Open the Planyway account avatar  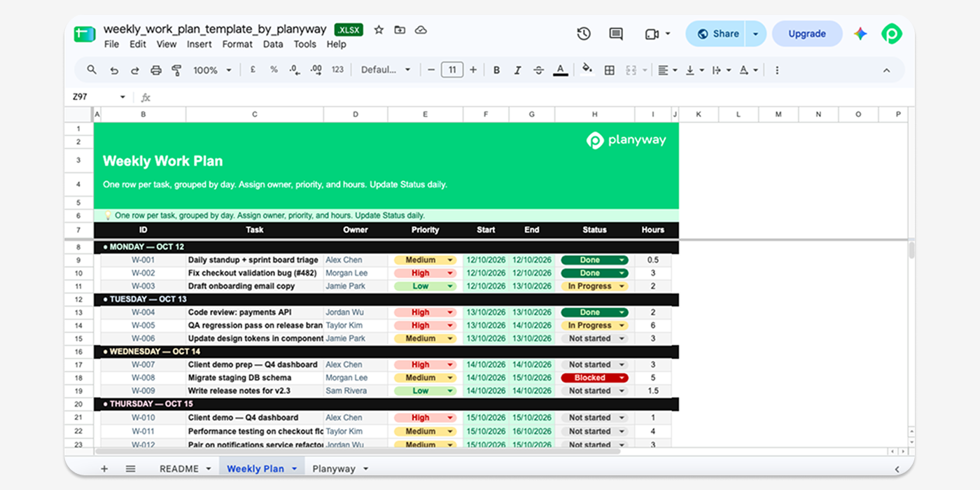pyautogui.click(x=891, y=34)
